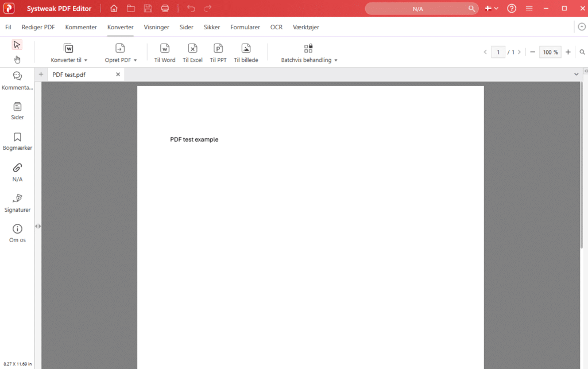The image size is (588, 369).
Task: Open the language flag dropdown
Action: tap(492, 8)
